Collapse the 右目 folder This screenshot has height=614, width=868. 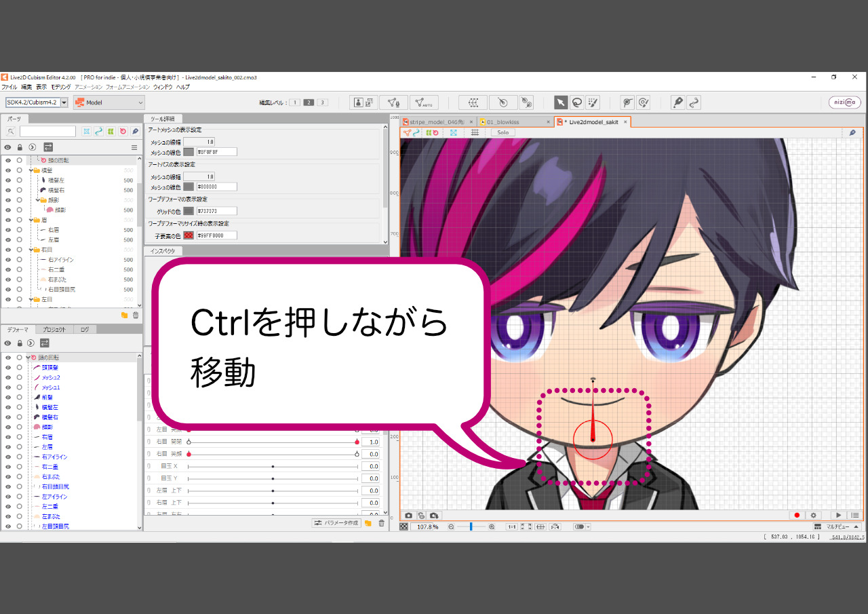point(30,250)
